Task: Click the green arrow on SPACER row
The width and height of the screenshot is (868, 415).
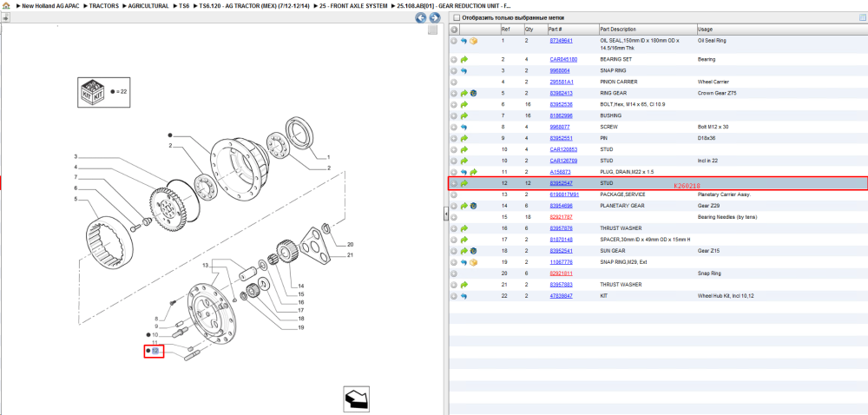Action: pos(464,240)
